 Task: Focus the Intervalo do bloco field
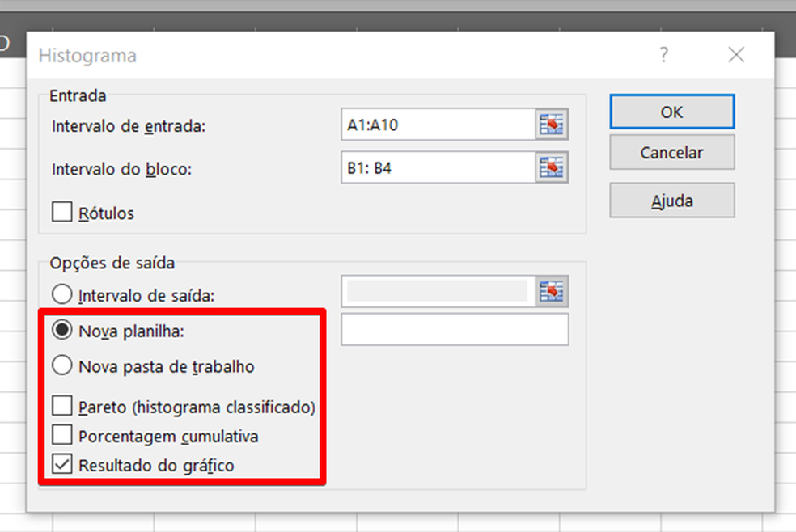click(x=437, y=169)
